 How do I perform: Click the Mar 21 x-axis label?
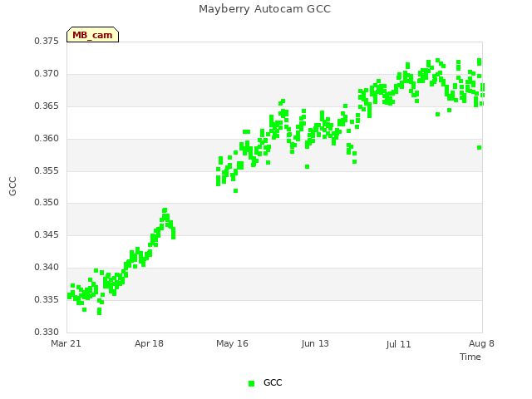point(66,343)
